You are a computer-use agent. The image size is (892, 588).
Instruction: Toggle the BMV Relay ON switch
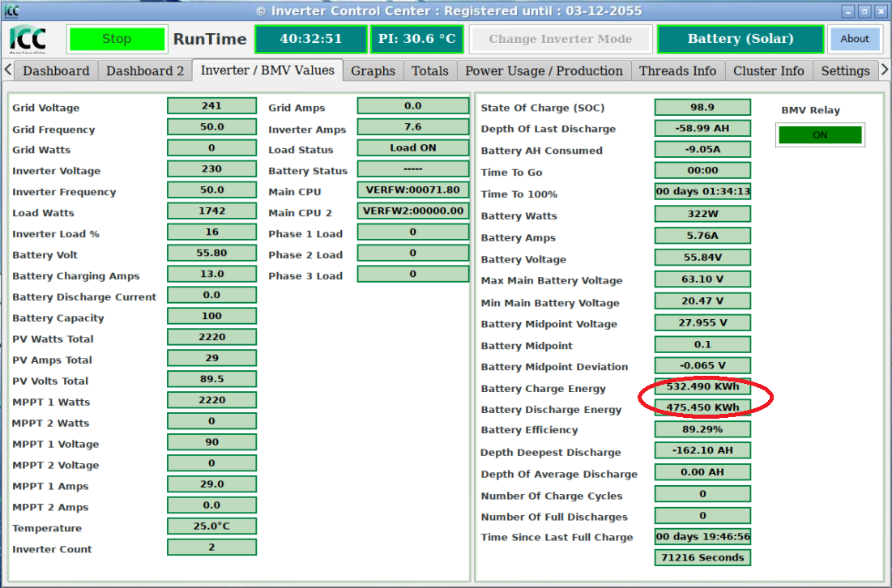(x=820, y=135)
